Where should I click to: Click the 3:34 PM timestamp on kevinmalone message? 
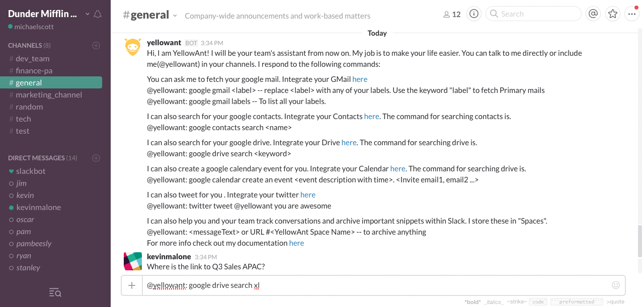[206, 257]
